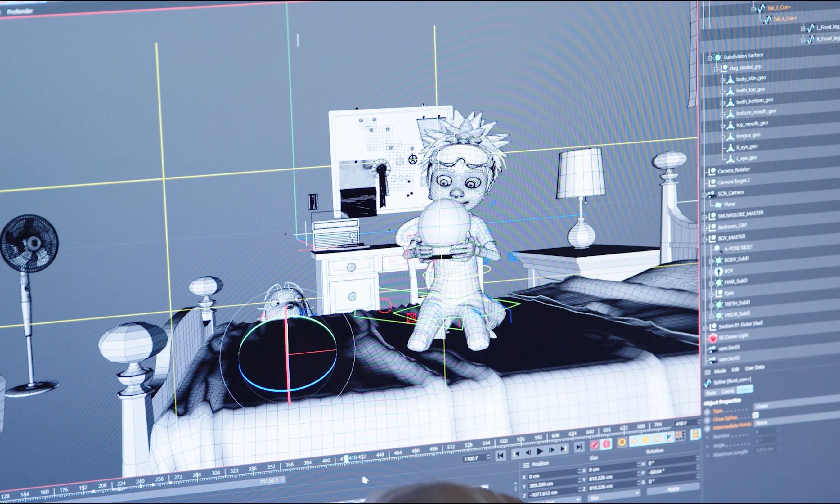This screenshot has height=504, width=840.
Task: Open the coordinate manager hamburger menu
Action: pos(526,465)
